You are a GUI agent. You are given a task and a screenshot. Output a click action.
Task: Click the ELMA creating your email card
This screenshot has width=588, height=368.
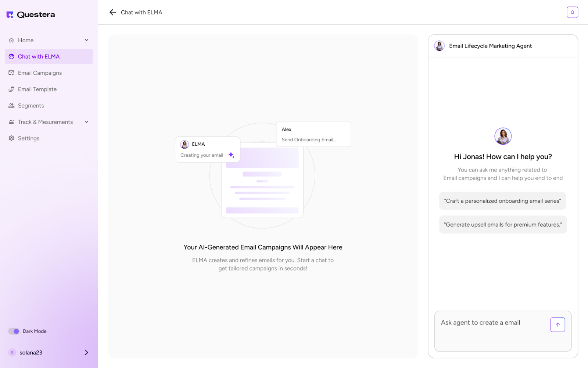tap(207, 149)
